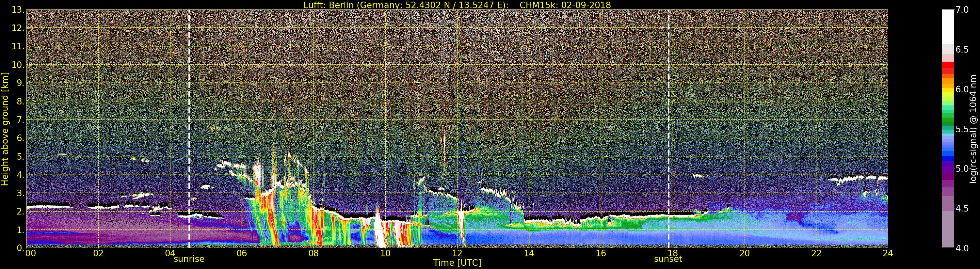Click the height axis tick "13."
Image resolution: width=980 pixels, height=269 pixels.
[18, 10]
